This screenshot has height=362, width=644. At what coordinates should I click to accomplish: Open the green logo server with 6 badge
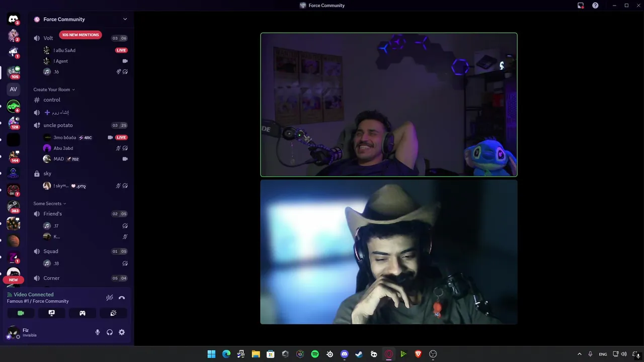click(x=14, y=106)
